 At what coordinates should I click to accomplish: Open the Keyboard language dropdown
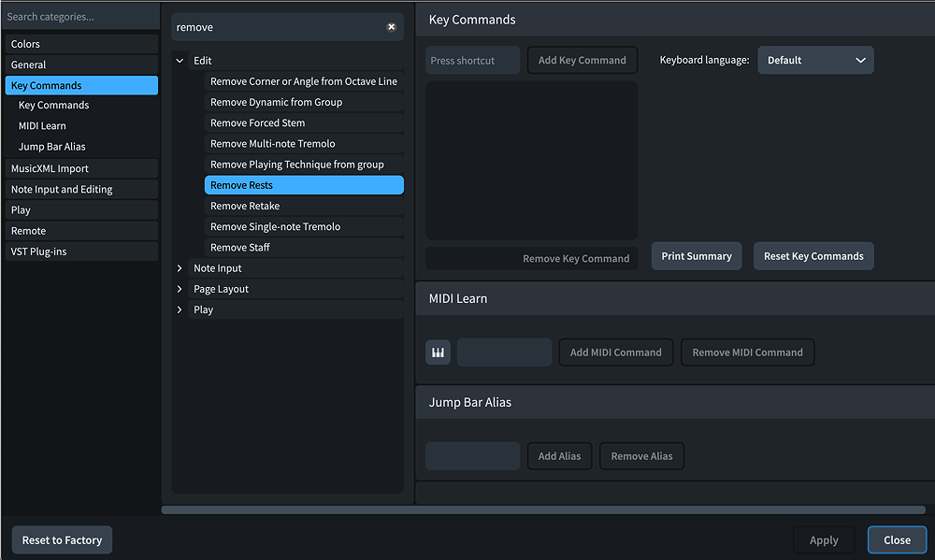815,59
